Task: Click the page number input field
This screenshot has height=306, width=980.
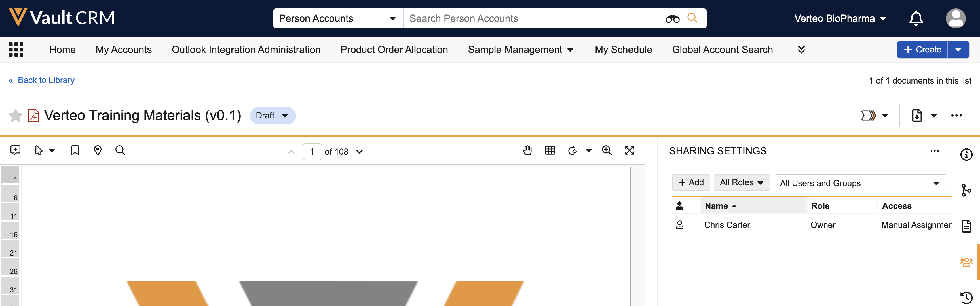Action: (312, 152)
